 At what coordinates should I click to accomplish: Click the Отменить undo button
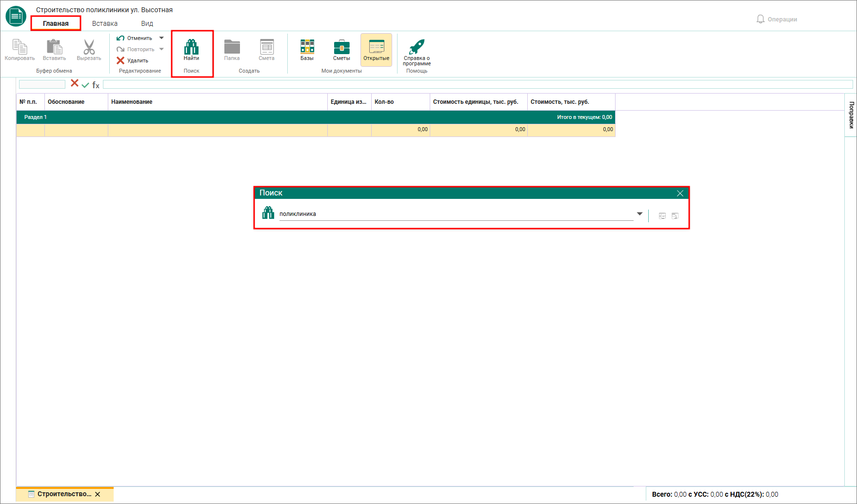[135, 38]
